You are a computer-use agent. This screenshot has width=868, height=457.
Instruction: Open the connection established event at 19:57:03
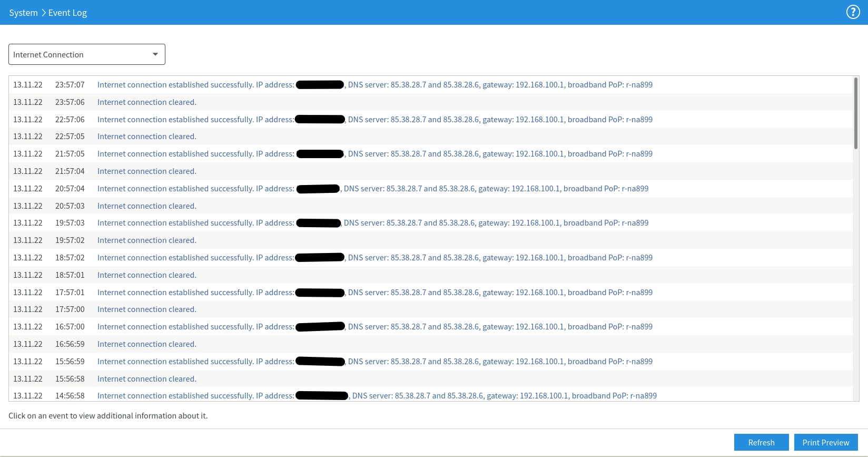[x=431, y=223]
